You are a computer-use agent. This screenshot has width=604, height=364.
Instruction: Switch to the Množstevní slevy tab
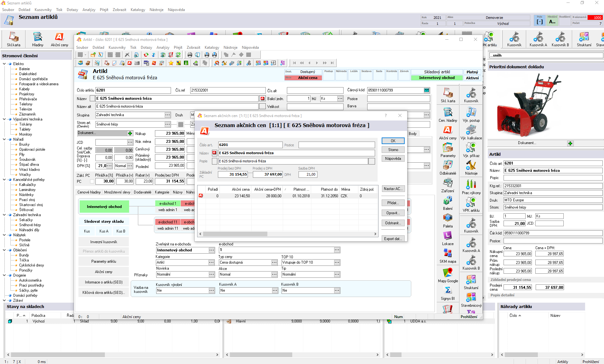[x=117, y=192]
